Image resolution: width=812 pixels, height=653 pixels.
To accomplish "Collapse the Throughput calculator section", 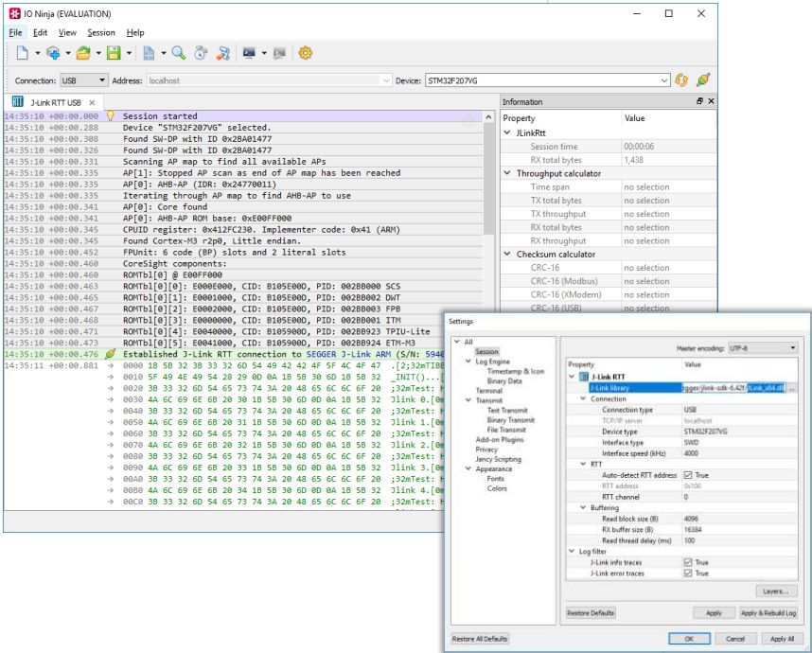I will coord(507,173).
